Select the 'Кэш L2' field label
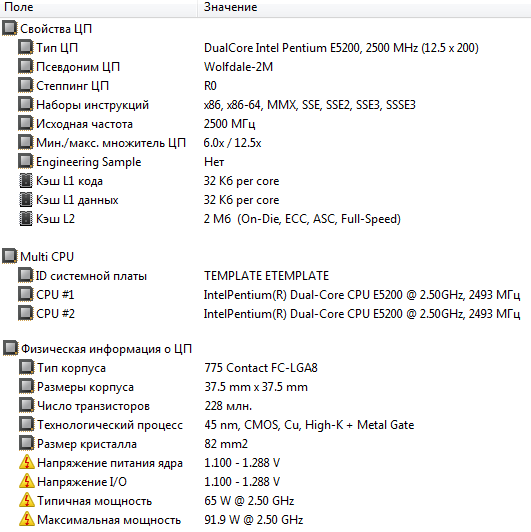This screenshot has width=531, height=532. pyautogui.click(x=55, y=219)
